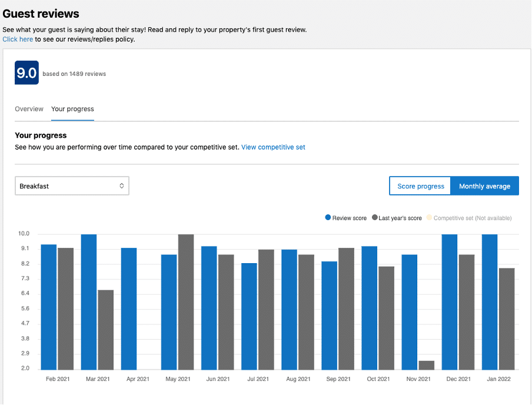Image resolution: width=532 pixels, height=405 pixels.
Task: Switch to Monthly average view
Action: click(x=484, y=186)
